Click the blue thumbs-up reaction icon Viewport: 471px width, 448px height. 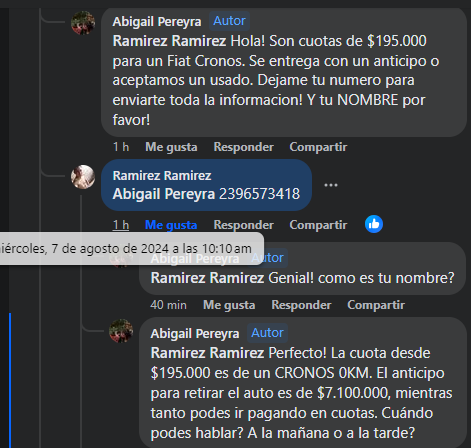point(374,224)
